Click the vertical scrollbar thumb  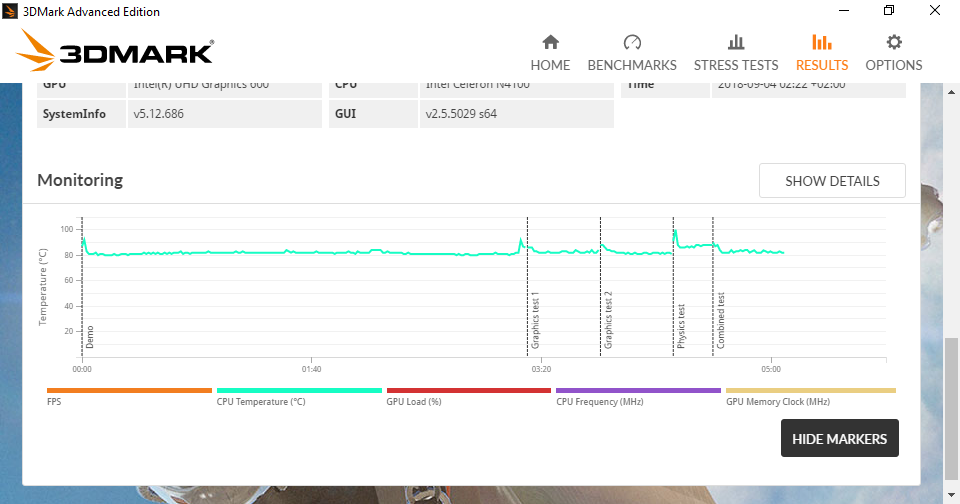951,409
